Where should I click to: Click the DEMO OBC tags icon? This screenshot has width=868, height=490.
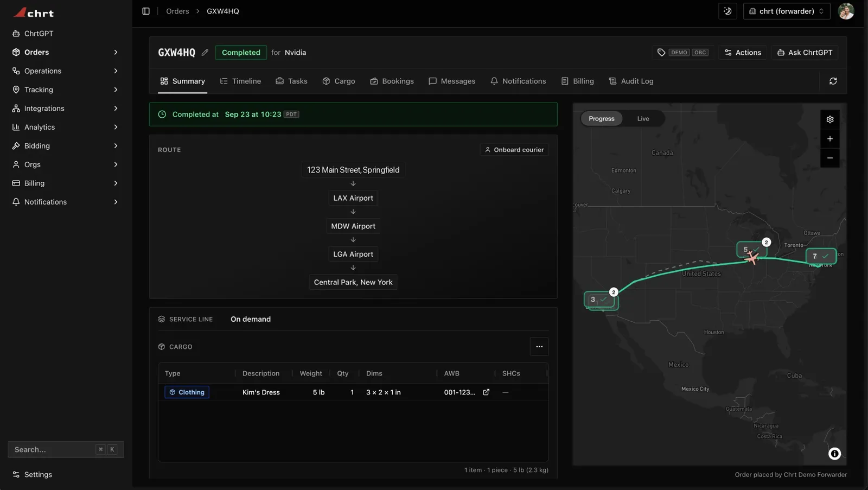click(x=661, y=53)
